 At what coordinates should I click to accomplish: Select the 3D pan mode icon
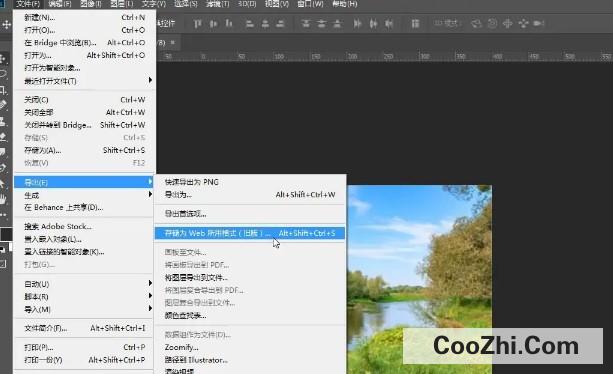(507, 24)
